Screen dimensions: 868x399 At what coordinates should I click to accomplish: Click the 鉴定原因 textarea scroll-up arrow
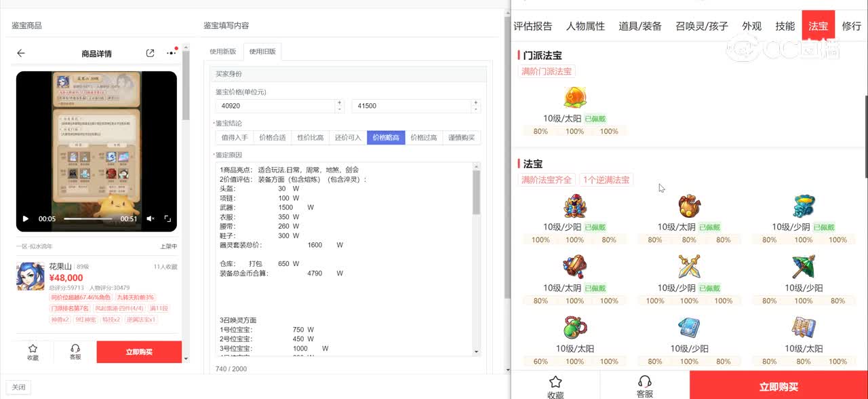click(x=477, y=166)
